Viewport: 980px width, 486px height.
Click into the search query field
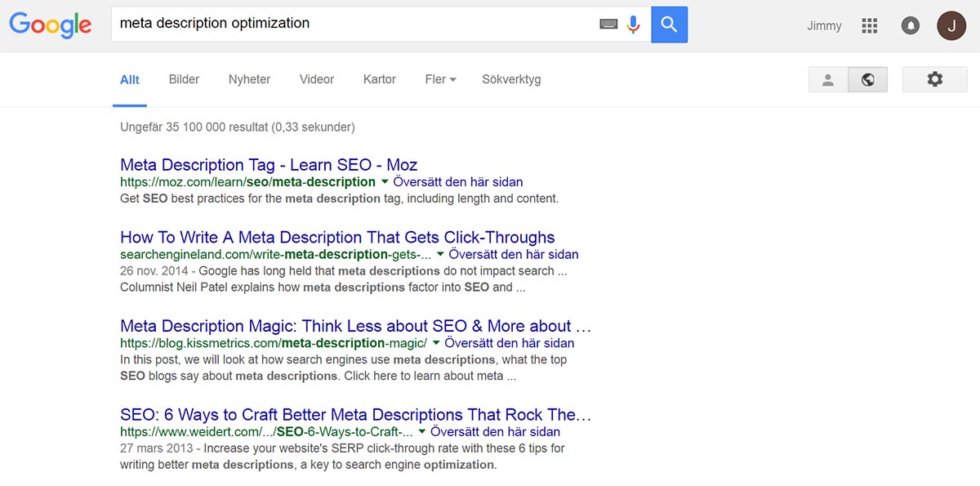(351, 24)
